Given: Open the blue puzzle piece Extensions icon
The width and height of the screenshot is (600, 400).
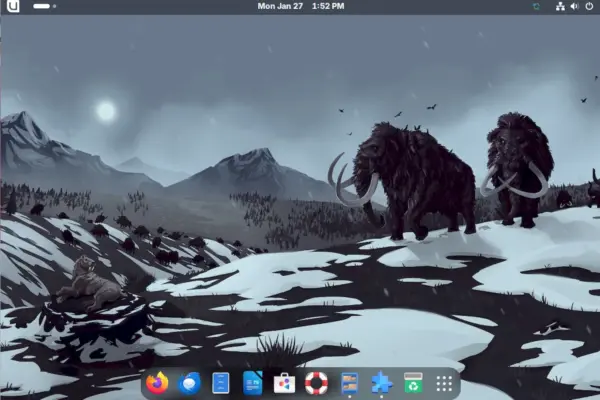Looking at the screenshot, I should click(x=382, y=382).
